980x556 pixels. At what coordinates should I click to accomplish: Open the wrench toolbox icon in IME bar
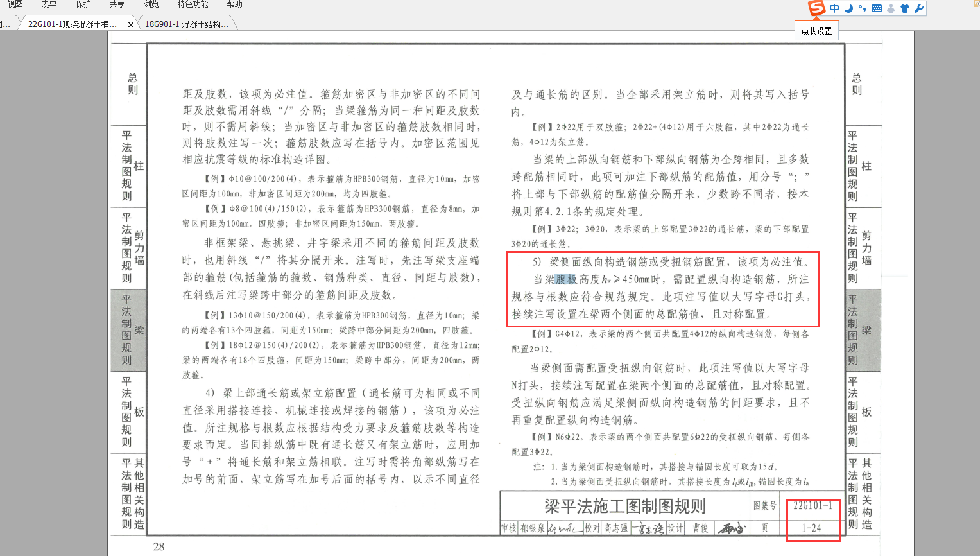[x=919, y=8]
